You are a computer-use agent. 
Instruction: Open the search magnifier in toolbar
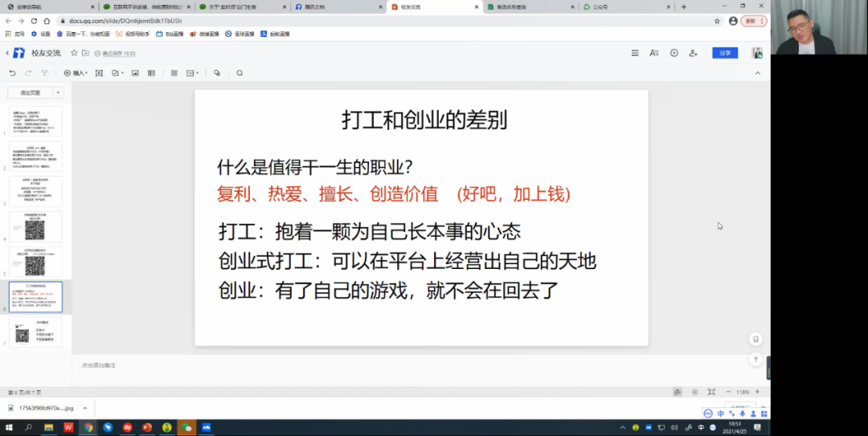coord(240,73)
